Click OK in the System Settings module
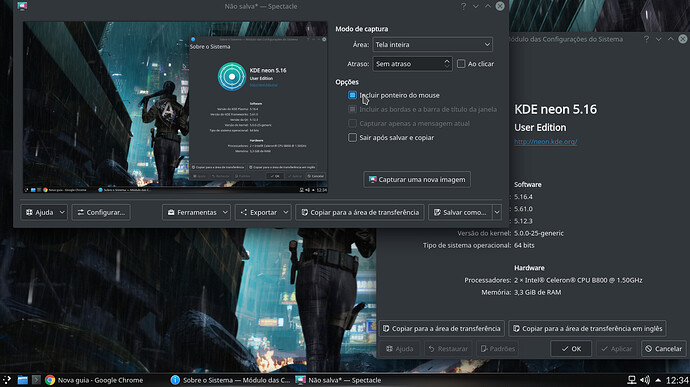Image resolution: width=690 pixels, height=387 pixels. (571, 349)
